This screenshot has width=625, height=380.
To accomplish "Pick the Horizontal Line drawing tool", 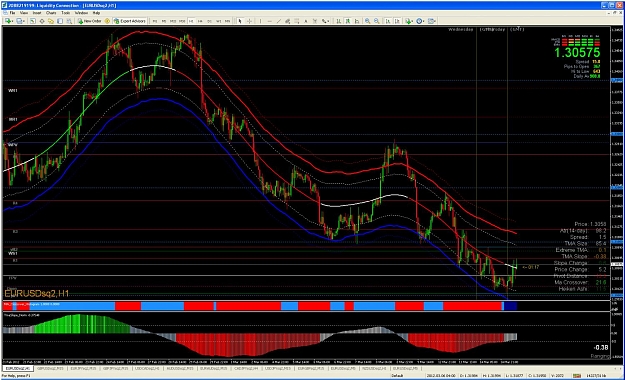I will [x=270, y=21].
